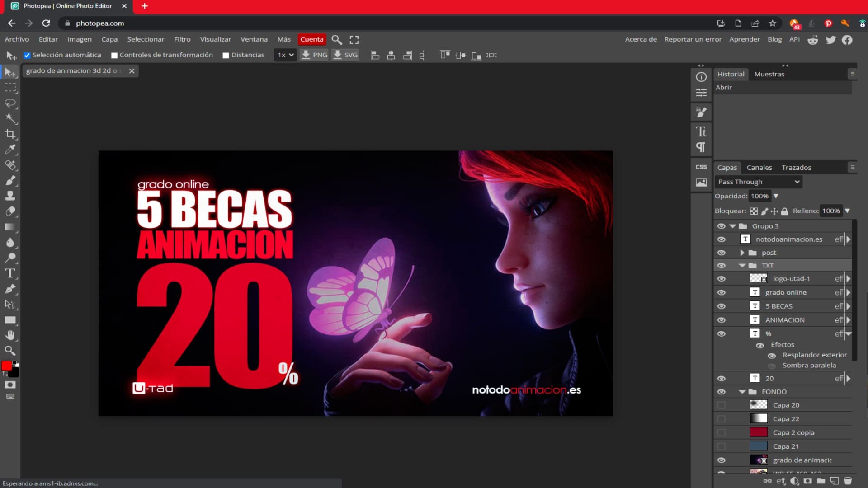Expand the post folder
The image size is (868, 488).
click(742, 253)
